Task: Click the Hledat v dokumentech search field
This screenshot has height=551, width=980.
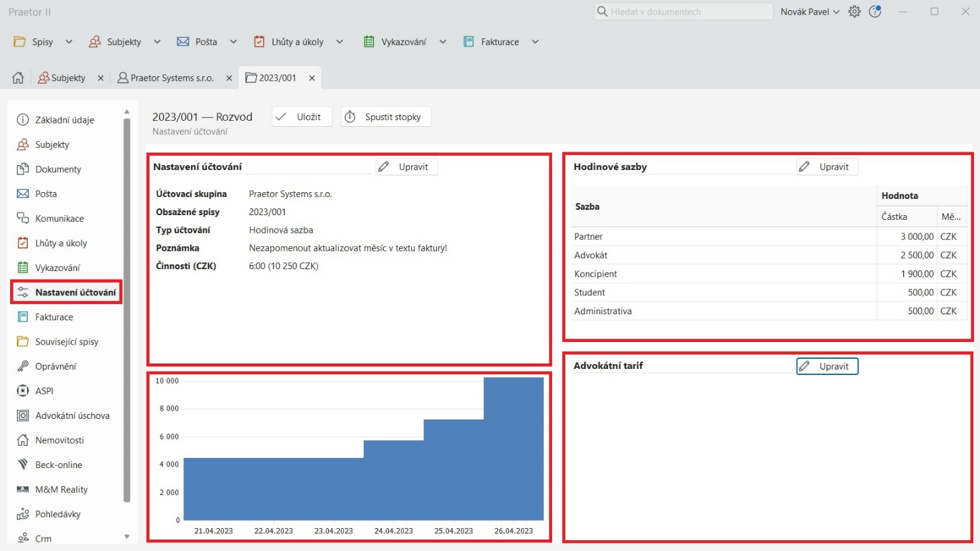Action: 683,11
